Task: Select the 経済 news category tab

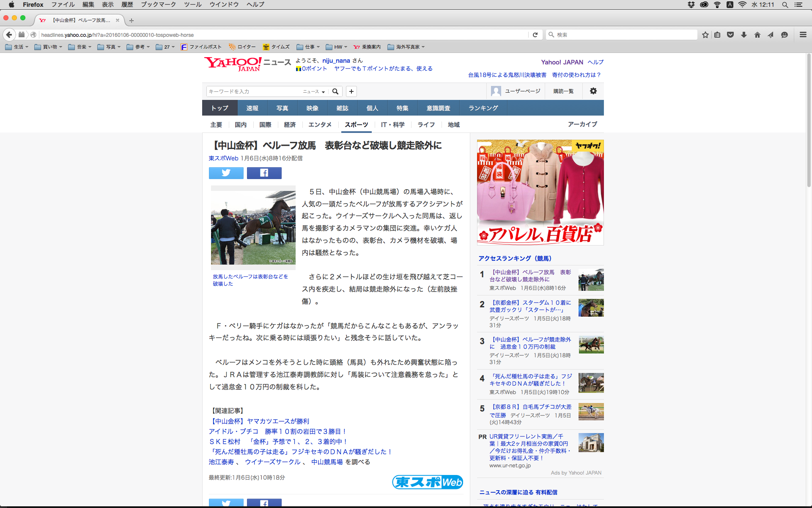Action: (x=290, y=124)
